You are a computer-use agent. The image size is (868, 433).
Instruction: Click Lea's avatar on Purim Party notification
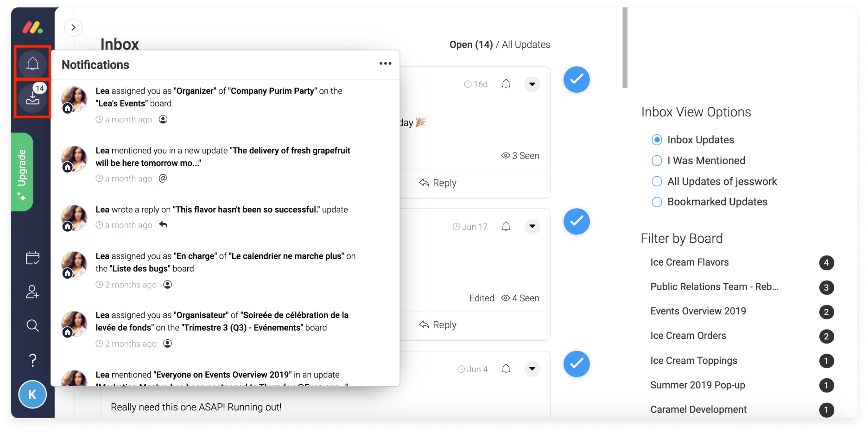coord(74,99)
